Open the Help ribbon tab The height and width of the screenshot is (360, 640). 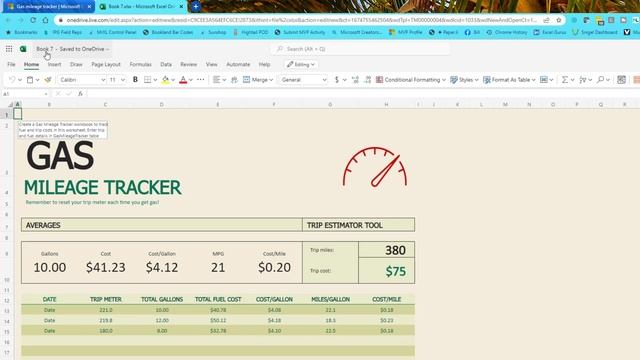pyautogui.click(x=264, y=64)
